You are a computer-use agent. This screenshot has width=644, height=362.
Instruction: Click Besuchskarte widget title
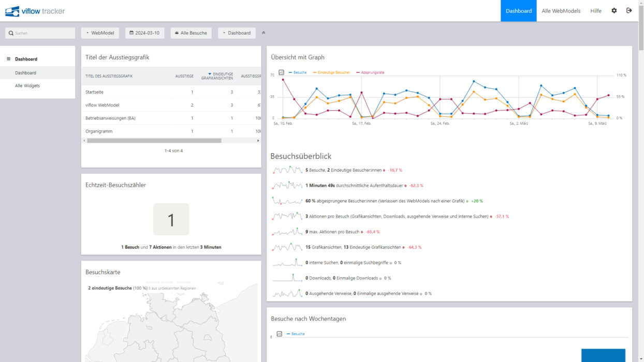[x=103, y=272]
